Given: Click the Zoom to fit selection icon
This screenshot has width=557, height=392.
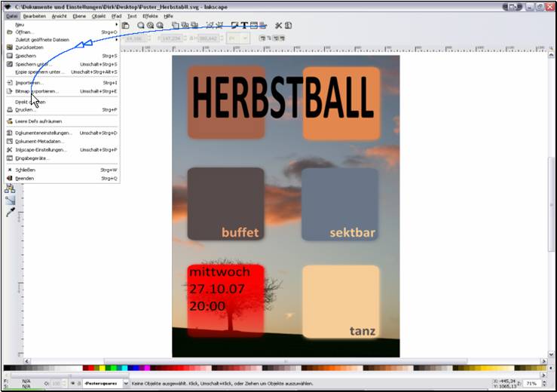Looking at the screenshot, I should click(140, 26).
